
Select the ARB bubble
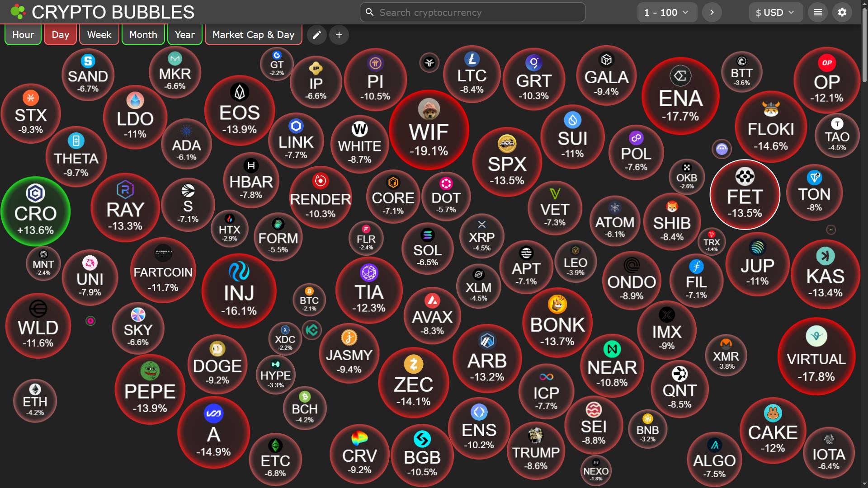click(487, 359)
